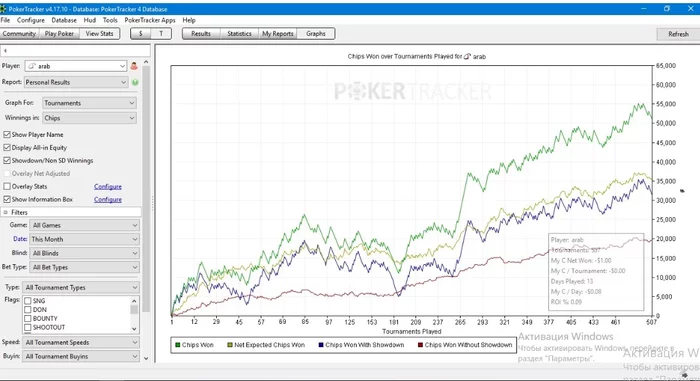Toggle the Show Player Name checkbox
Viewport: 700px width, 381px height.
click(7, 134)
